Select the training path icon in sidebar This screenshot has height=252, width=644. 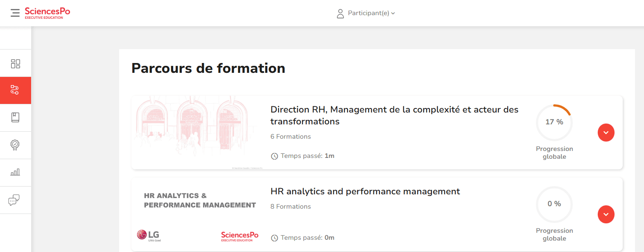click(15, 90)
